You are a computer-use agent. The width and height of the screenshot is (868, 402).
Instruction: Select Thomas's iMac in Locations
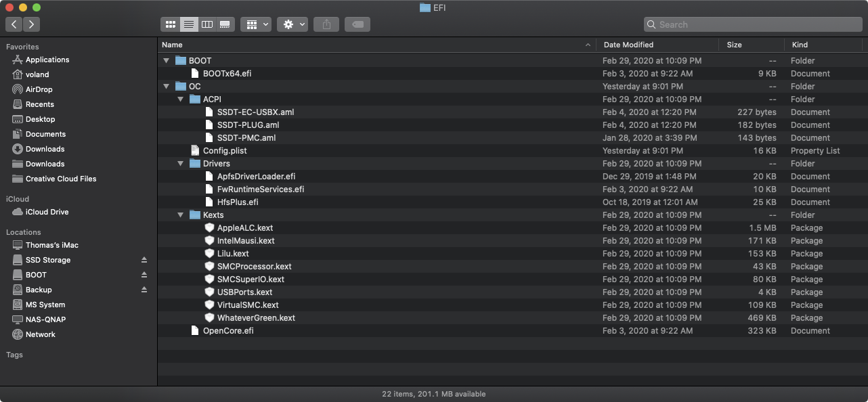[52, 245]
